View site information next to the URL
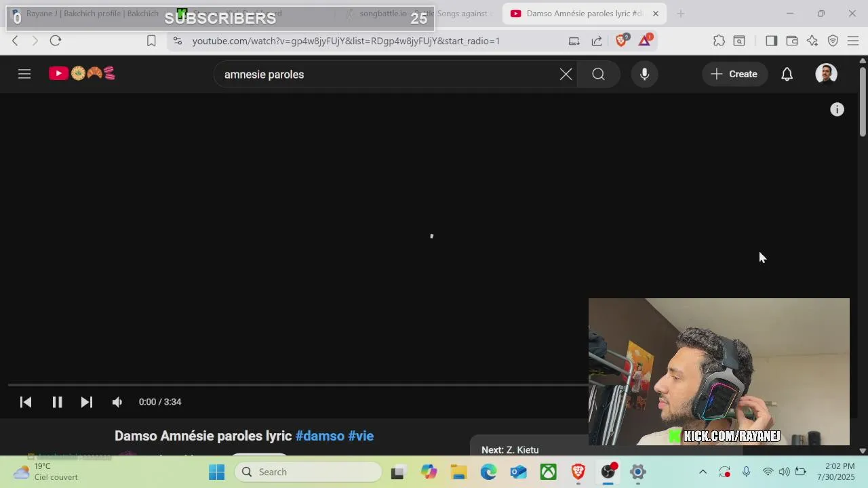The width and height of the screenshot is (868, 488). [177, 41]
